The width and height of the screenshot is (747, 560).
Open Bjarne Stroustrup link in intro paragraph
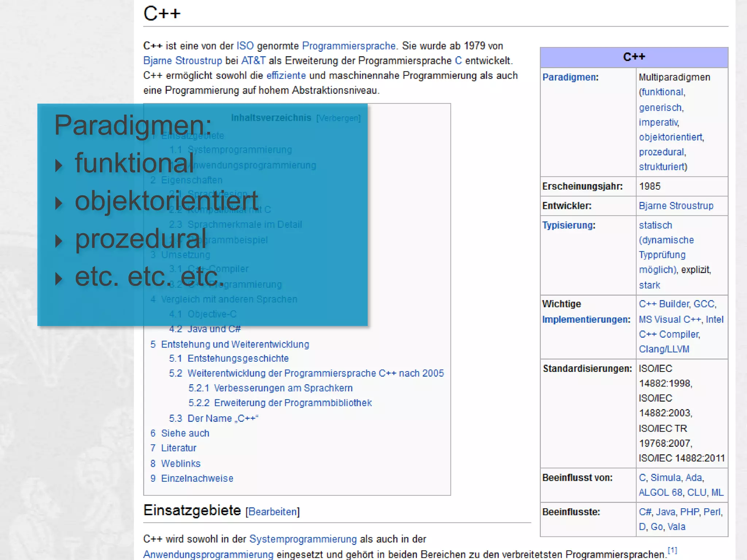point(183,61)
